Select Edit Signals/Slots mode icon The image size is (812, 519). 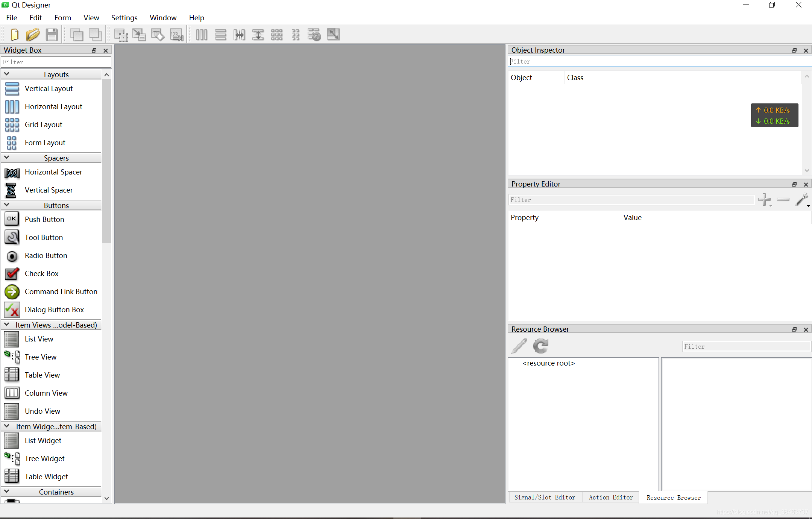[139, 35]
